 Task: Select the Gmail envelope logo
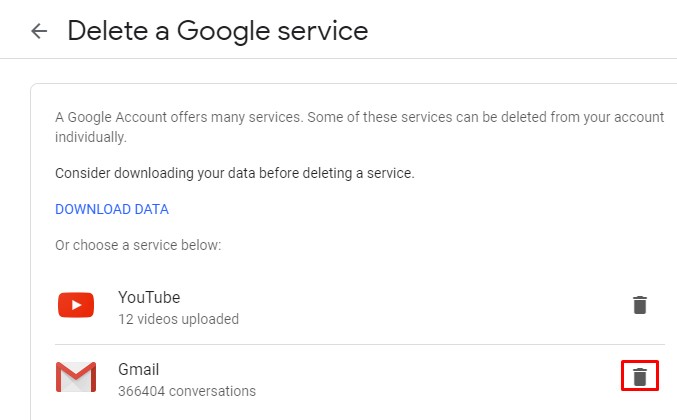[x=76, y=377]
